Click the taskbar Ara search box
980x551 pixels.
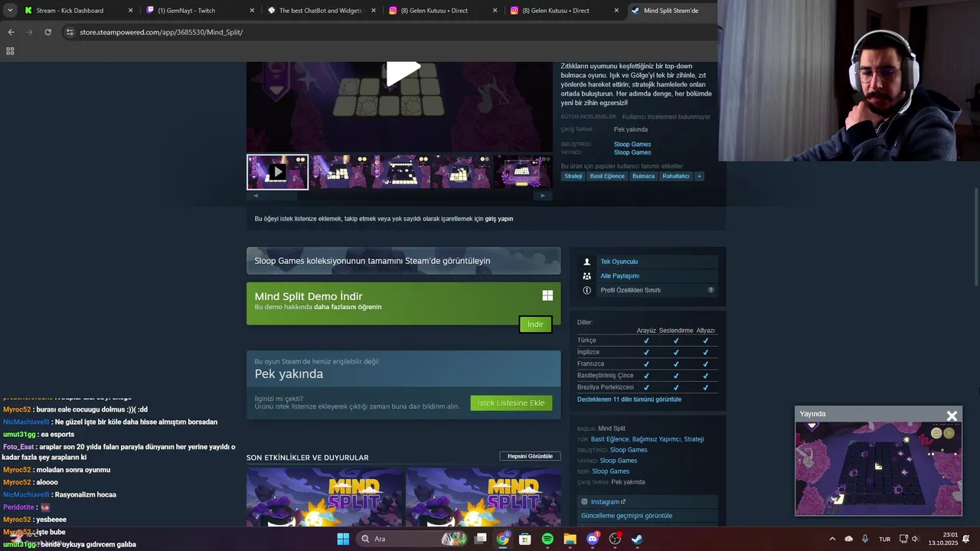coord(412,539)
